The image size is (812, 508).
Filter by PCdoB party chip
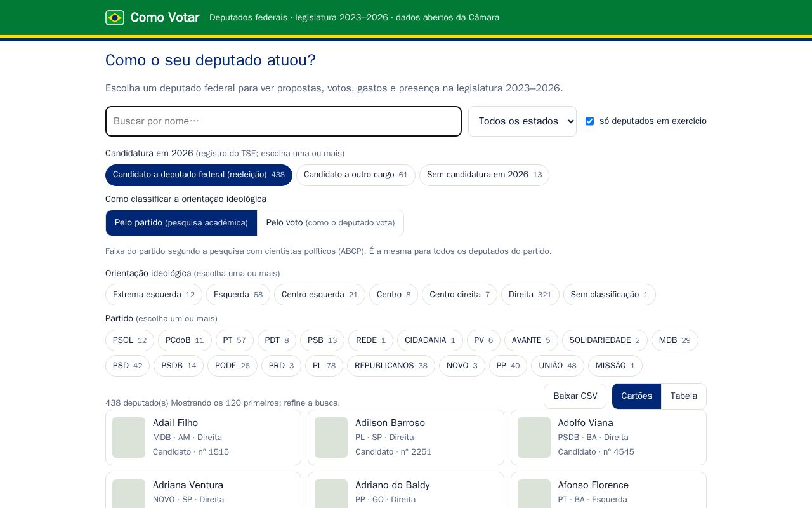pyautogui.click(x=185, y=340)
